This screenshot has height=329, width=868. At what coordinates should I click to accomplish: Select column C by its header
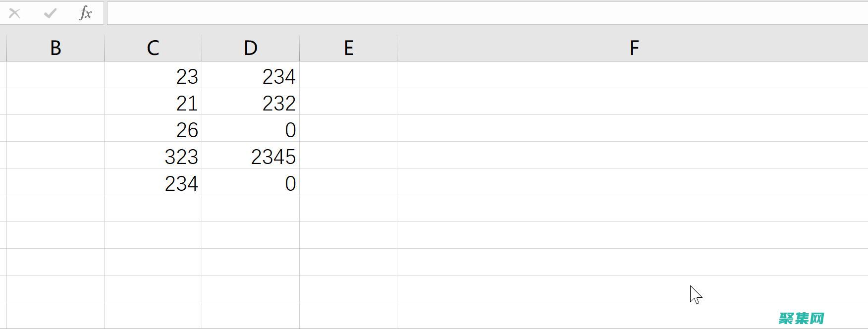click(153, 48)
